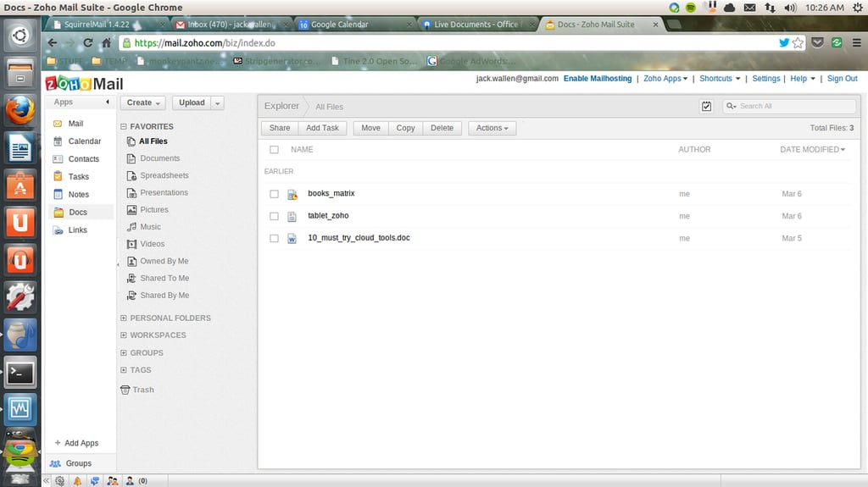Image resolution: width=868 pixels, height=487 pixels.
Task: Open the Create dropdown
Action: pos(142,103)
